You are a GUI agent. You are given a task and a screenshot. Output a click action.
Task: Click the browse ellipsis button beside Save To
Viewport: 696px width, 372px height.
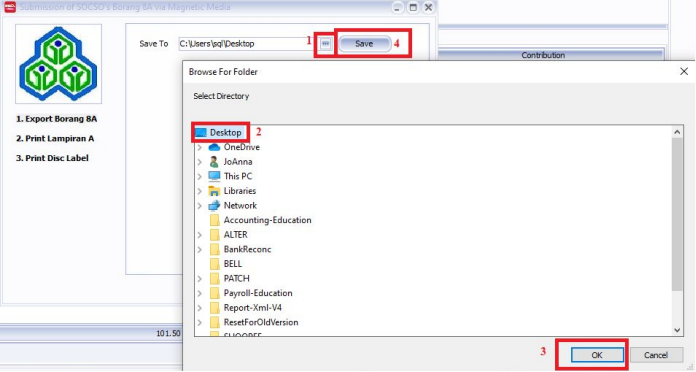click(x=325, y=44)
